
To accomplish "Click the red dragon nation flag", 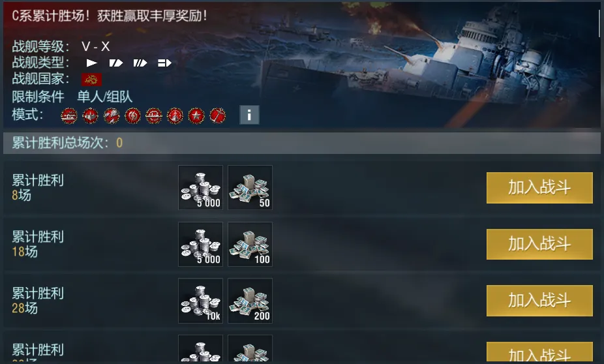I will 91,80.
